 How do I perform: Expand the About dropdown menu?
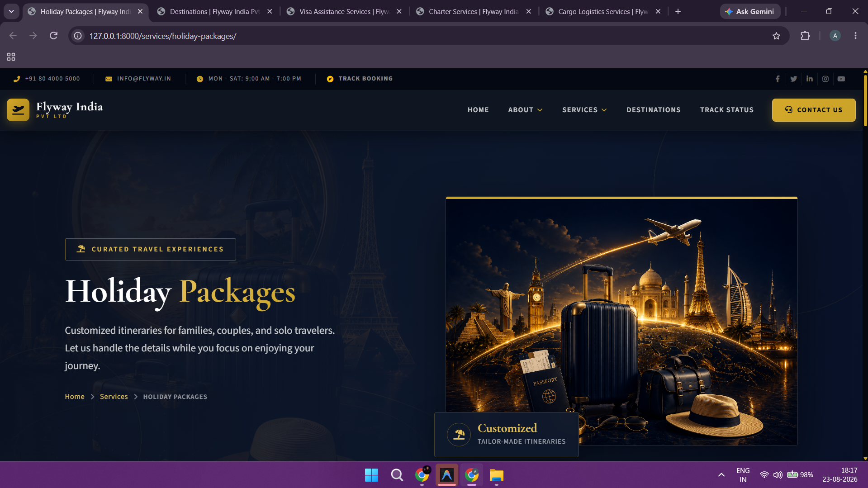[x=525, y=110]
